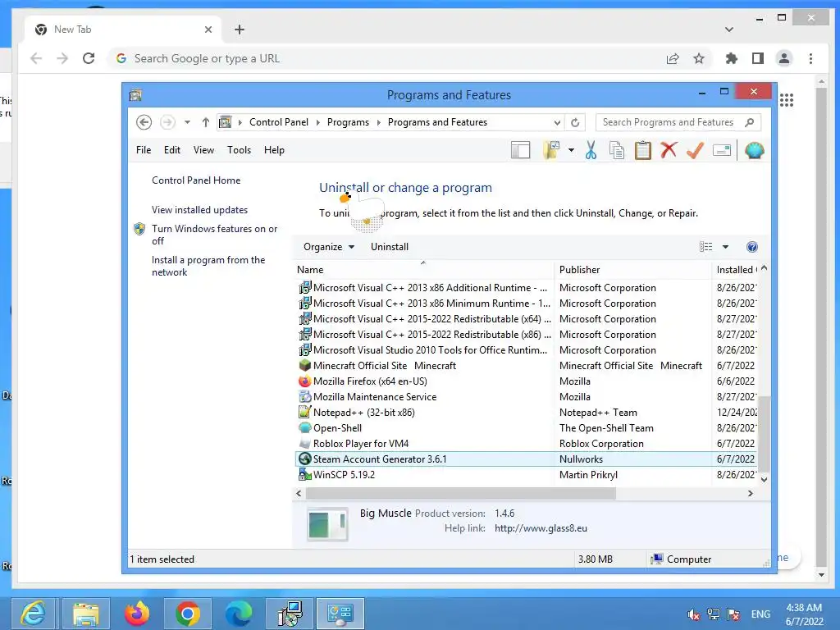This screenshot has height=630, width=840.
Task: Expand the Control Panel breadcrumb chevron
Action: click(317, 123)
